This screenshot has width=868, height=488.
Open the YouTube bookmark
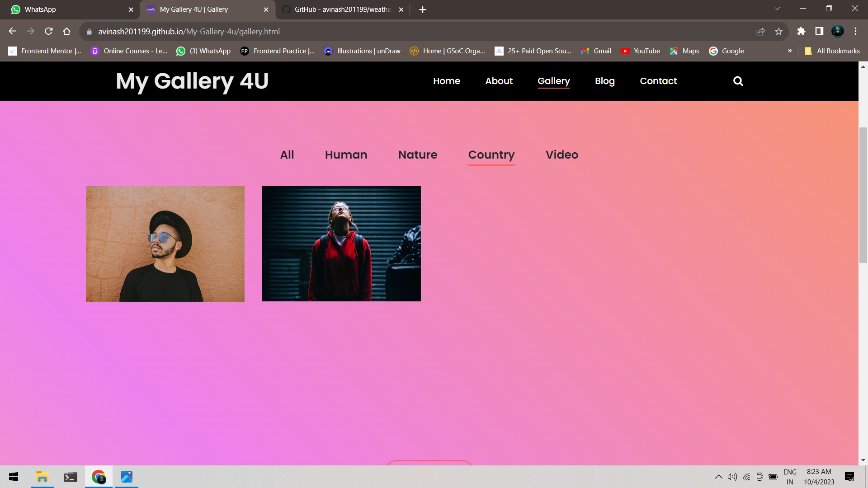(640, 51)
